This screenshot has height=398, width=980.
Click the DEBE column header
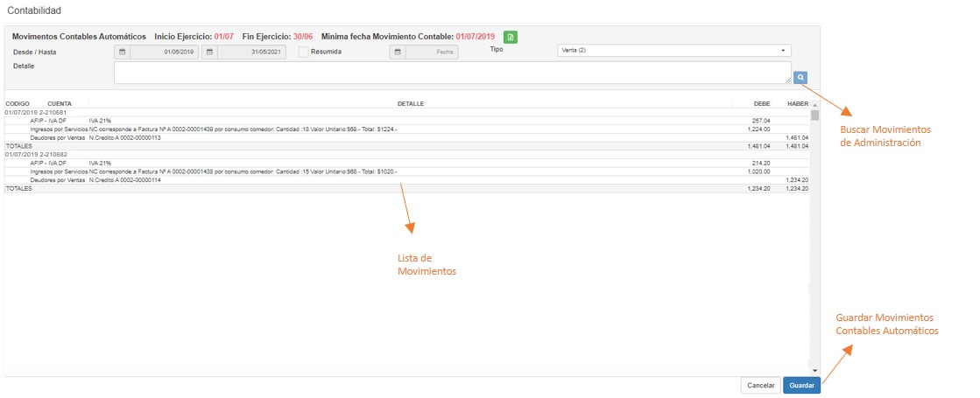(x=761, y=103)
